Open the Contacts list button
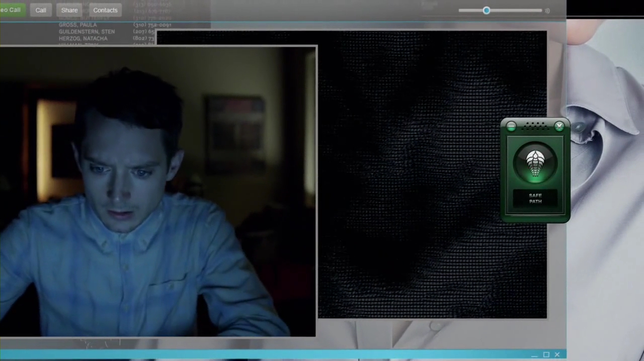The width and height of the screenshot is (644, 361). click(105, 10)
